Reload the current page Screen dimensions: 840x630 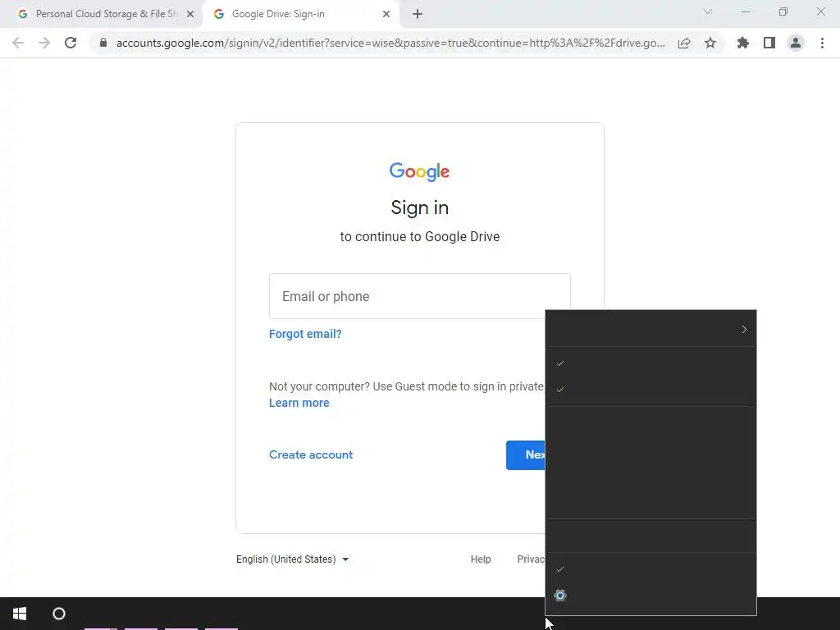point(71,43)
